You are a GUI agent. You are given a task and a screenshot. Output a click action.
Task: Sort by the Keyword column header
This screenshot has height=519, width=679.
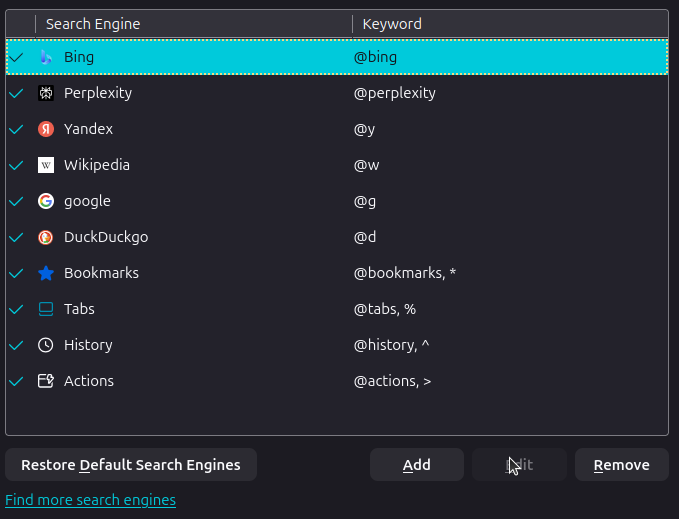tap(392, 24)
